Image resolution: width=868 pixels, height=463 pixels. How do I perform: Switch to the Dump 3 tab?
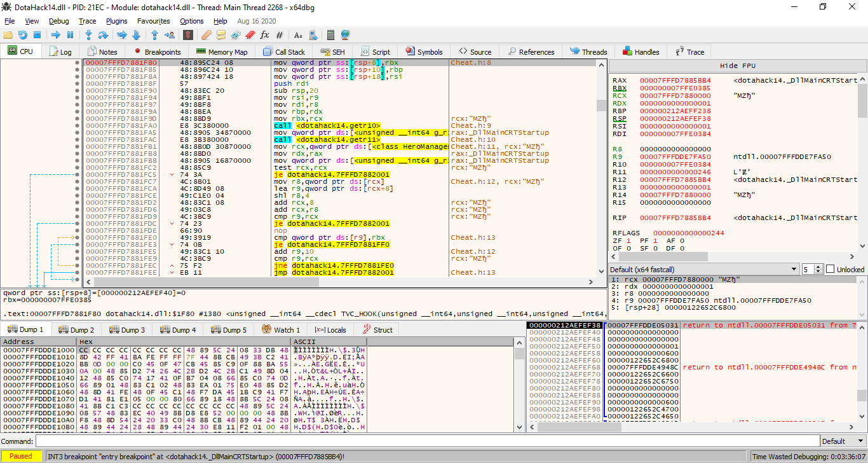[127, 330]
